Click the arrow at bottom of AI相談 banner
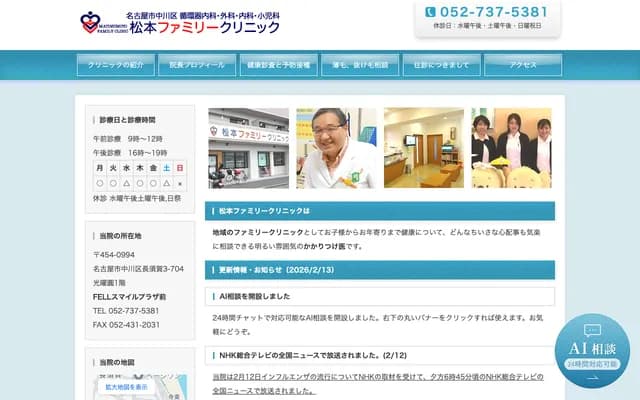 click(x=593, y=378)
